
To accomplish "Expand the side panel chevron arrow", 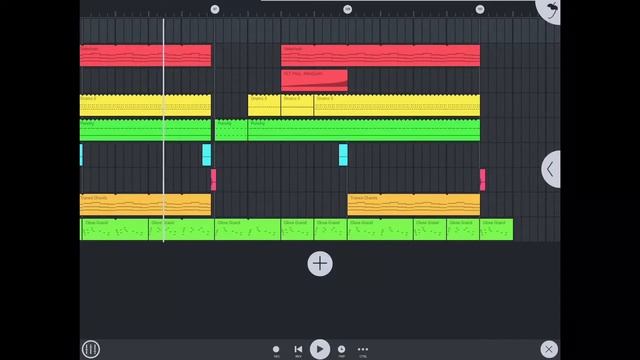I will coord(551,169).
